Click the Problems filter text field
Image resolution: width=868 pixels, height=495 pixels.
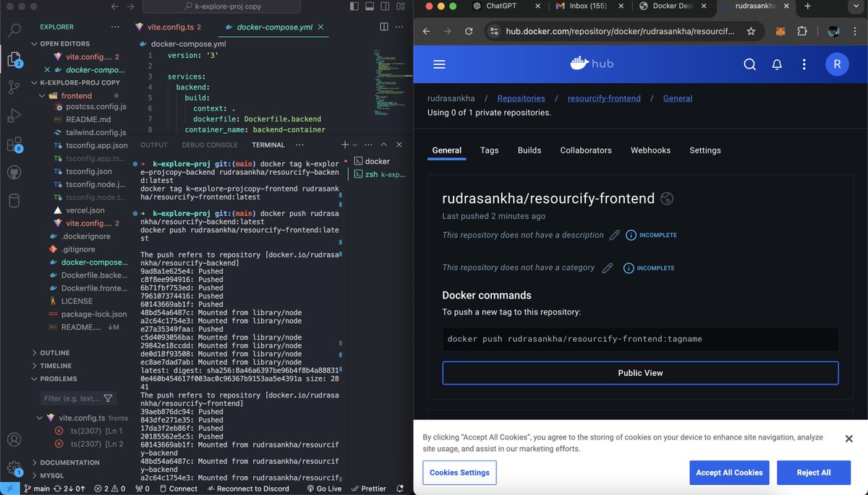click(70, 398)
